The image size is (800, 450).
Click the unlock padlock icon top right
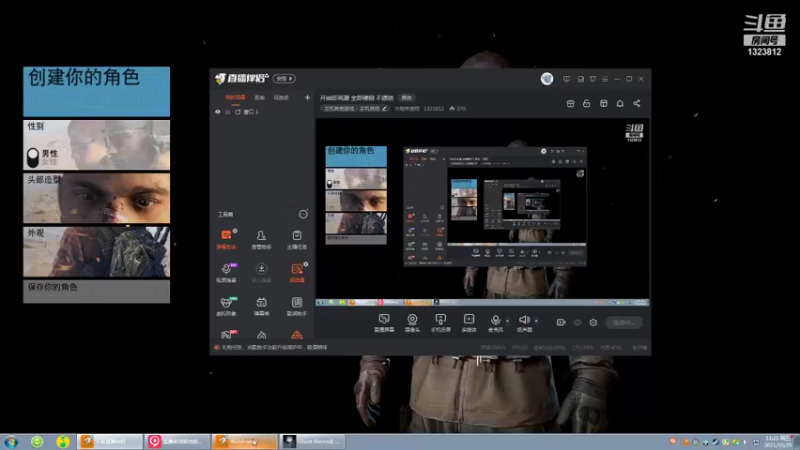pyautogui.click(x=587, y=104)
